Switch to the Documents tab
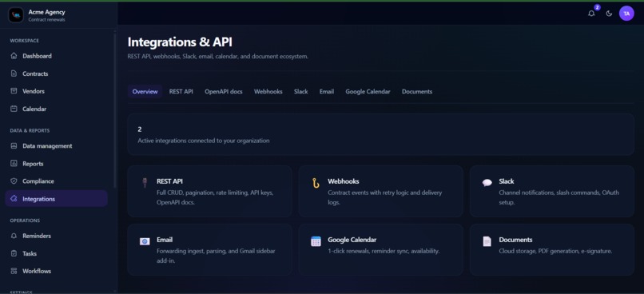The image size is (644, 294). [x=417, y=92]
